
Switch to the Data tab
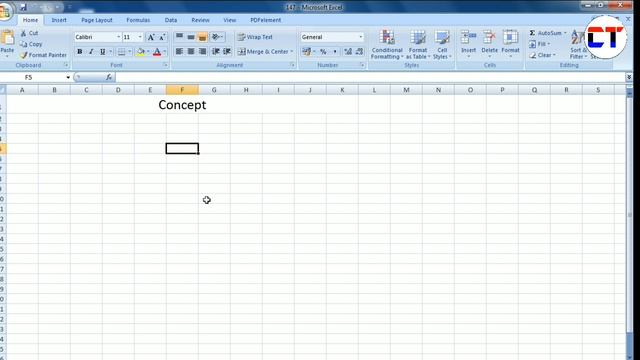171,20
